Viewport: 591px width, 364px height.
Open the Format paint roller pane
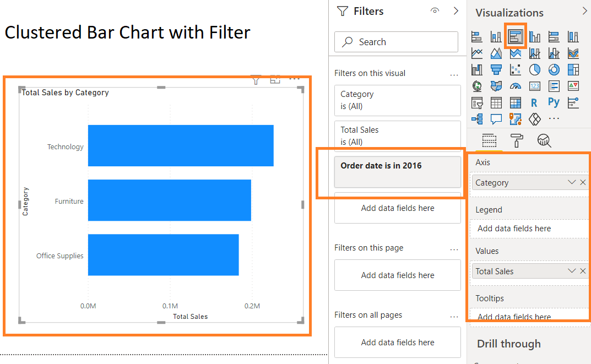click(517, 140)
